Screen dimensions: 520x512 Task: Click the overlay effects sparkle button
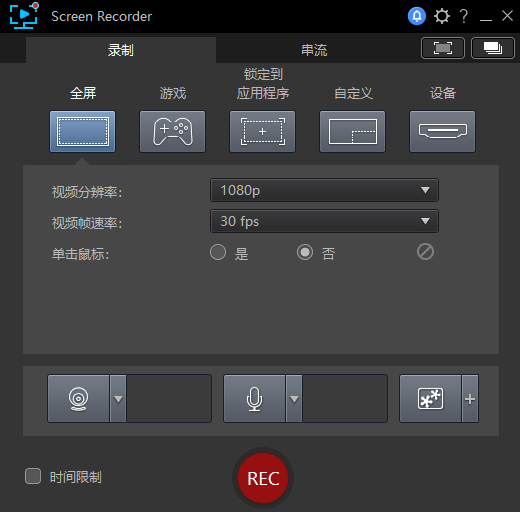[x=430, y=399]
